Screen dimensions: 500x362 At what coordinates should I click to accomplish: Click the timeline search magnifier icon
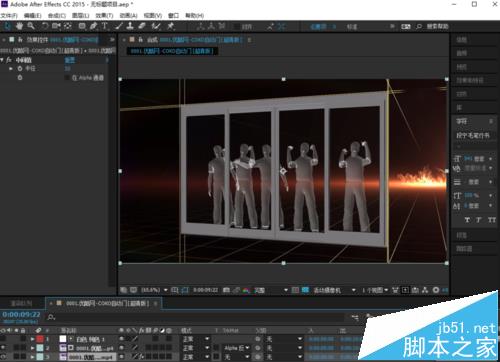click(x=51, y=317)
